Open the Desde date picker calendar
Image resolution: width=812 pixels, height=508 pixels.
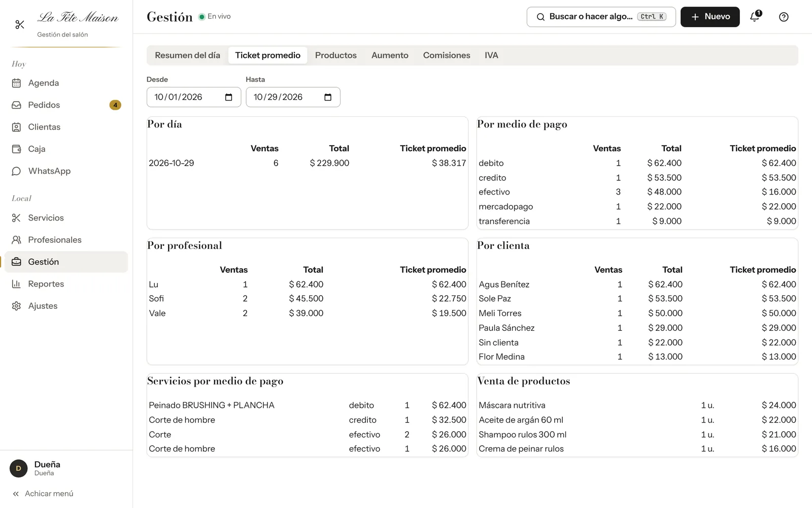pos(228,97)
